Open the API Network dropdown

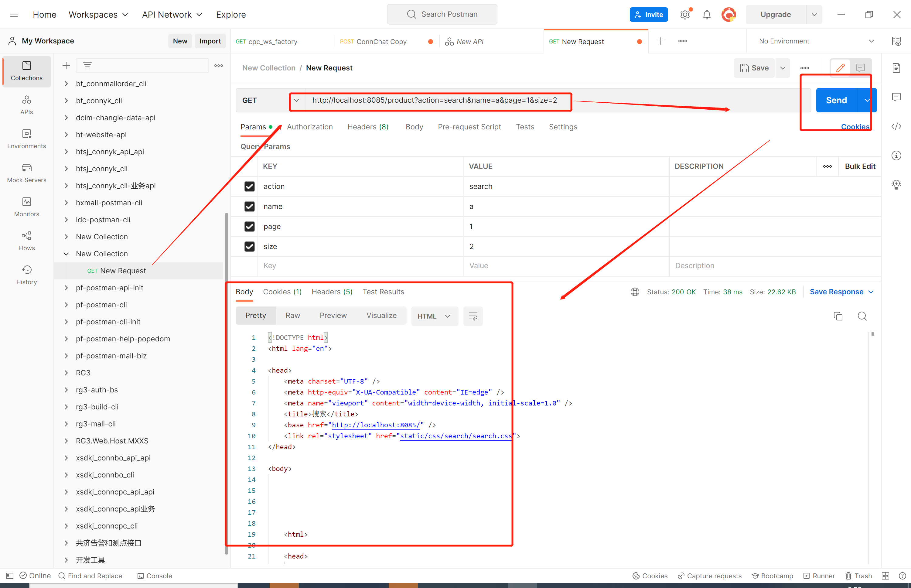[x=172, y=15]
